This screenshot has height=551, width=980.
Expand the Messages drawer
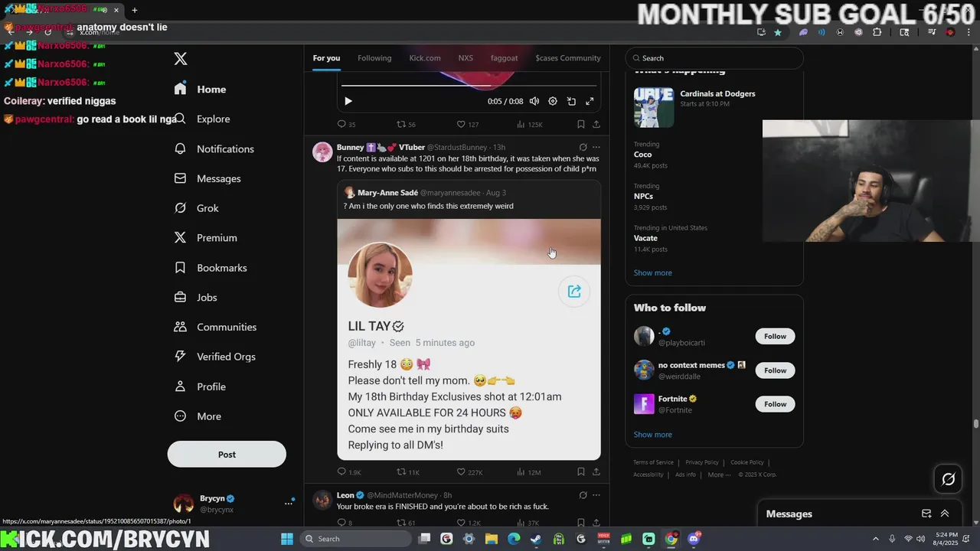945,514
